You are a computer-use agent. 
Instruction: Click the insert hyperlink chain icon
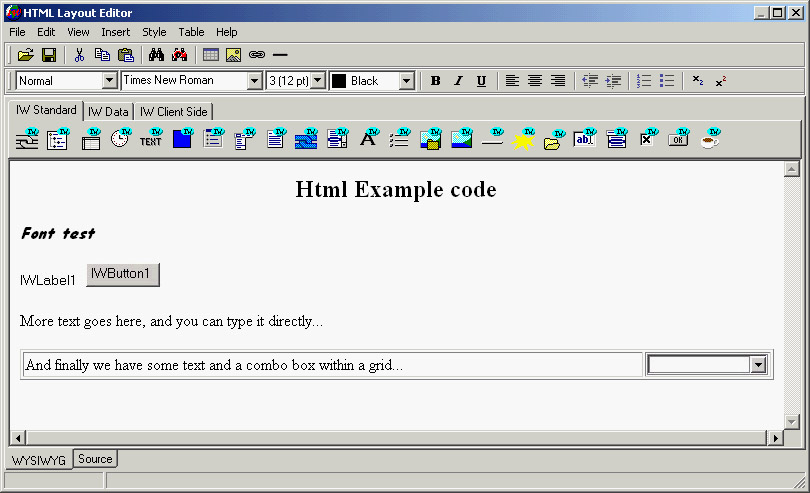(x=257, y=55)
